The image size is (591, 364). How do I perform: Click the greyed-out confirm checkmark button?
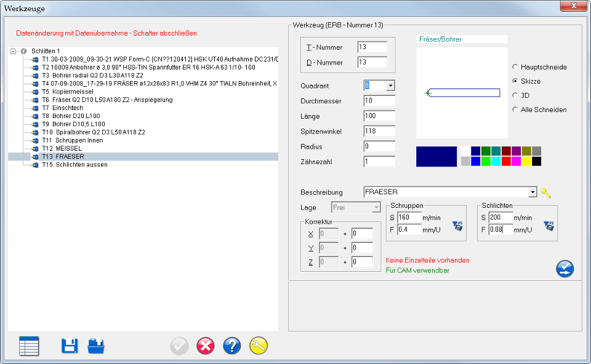[x=179, y=346]
